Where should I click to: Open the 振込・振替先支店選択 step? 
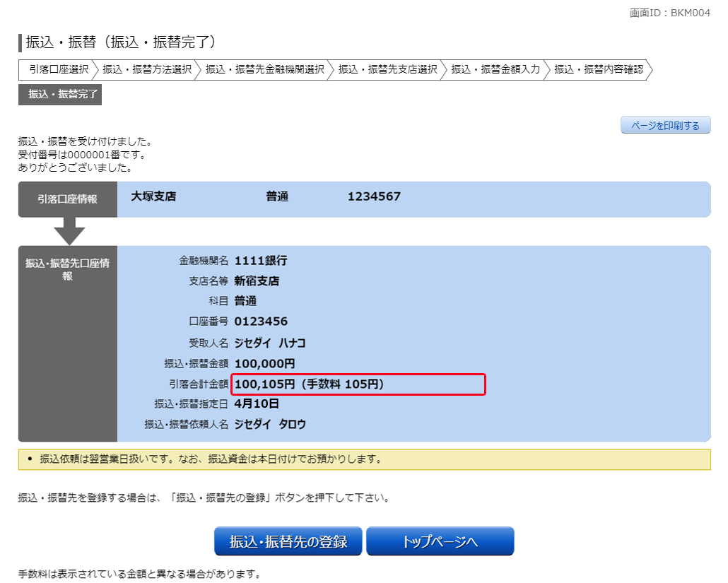pyautogui.click(x=387, y=69)
